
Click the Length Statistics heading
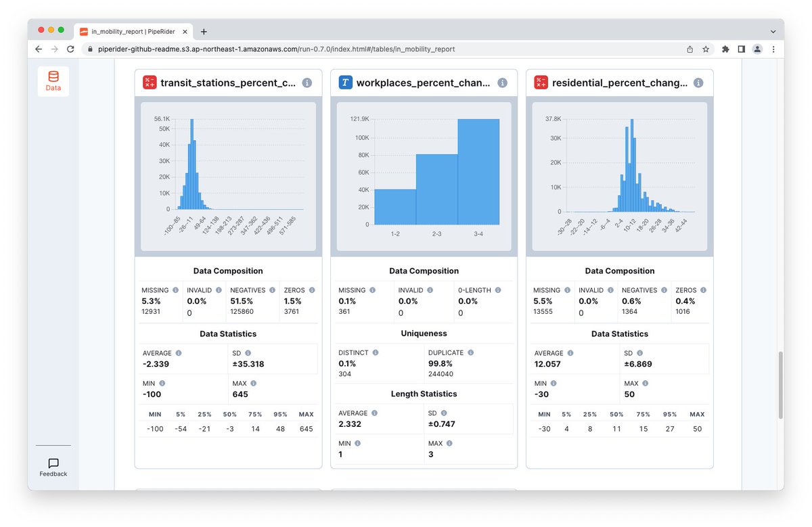(x=424, y=394)
